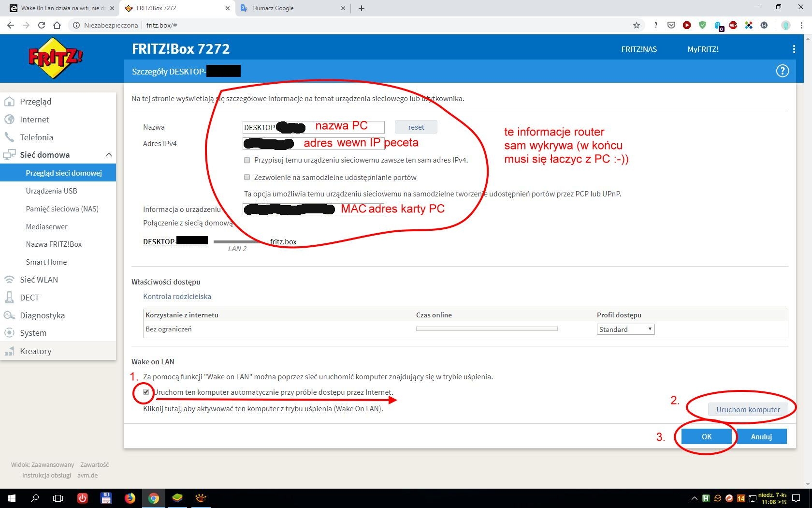812x508 pixels.
Task: Switch to the Wake On Lan browser tab
Action: click(60, 8)
